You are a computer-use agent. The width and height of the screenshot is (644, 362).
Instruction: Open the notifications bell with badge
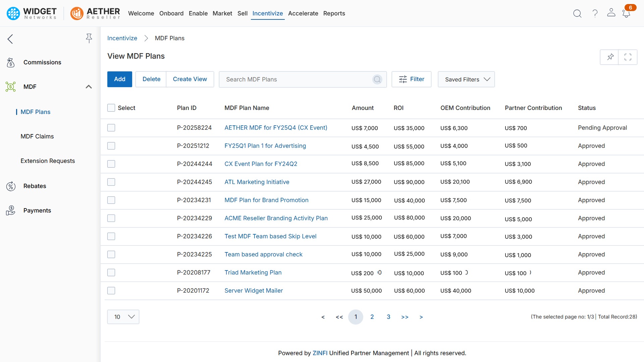point(626,13)
